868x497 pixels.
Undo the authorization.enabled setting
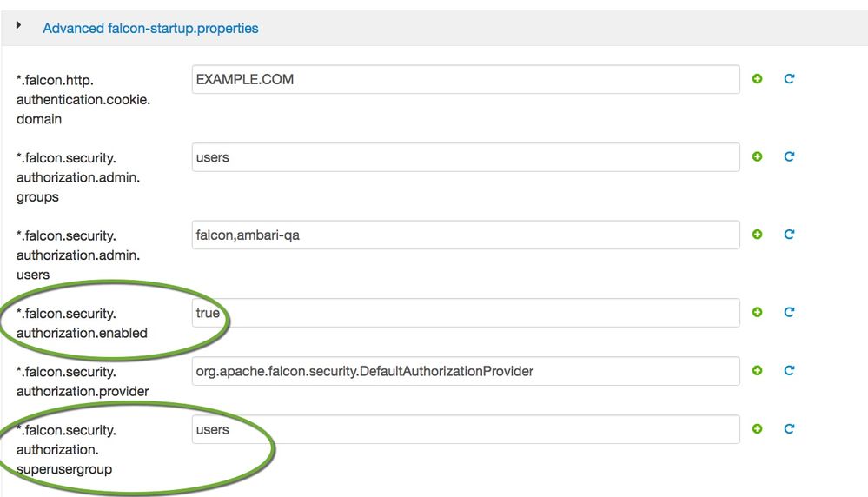click(x=789, y=313)
